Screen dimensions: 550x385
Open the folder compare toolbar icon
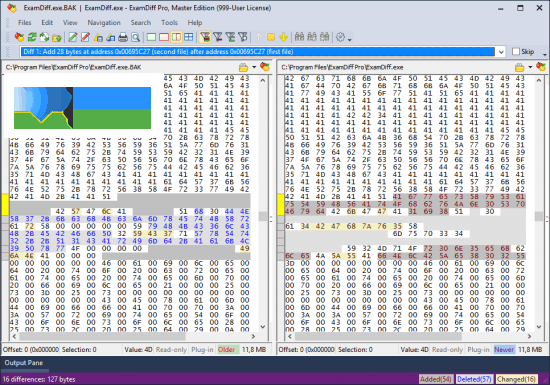[x=56, y=37]
